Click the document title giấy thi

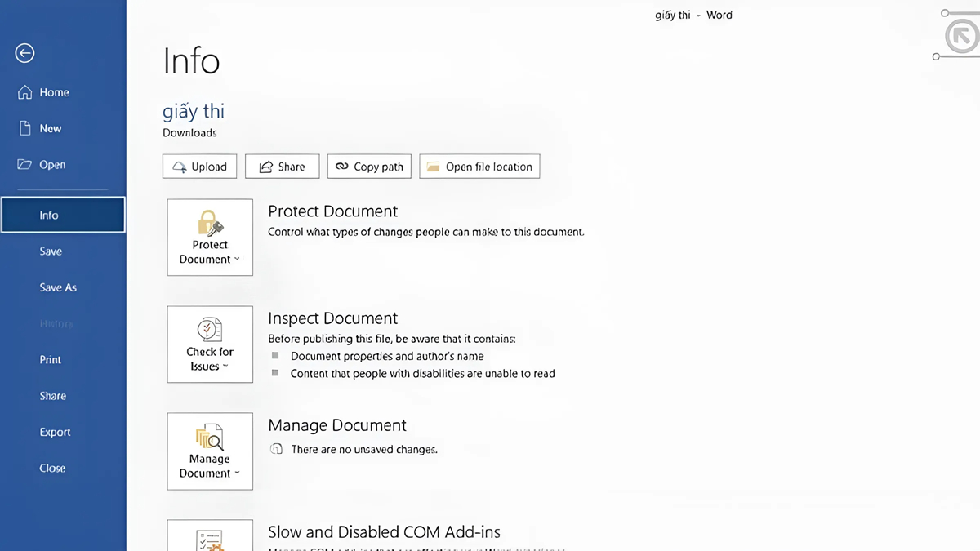(194, 111)
